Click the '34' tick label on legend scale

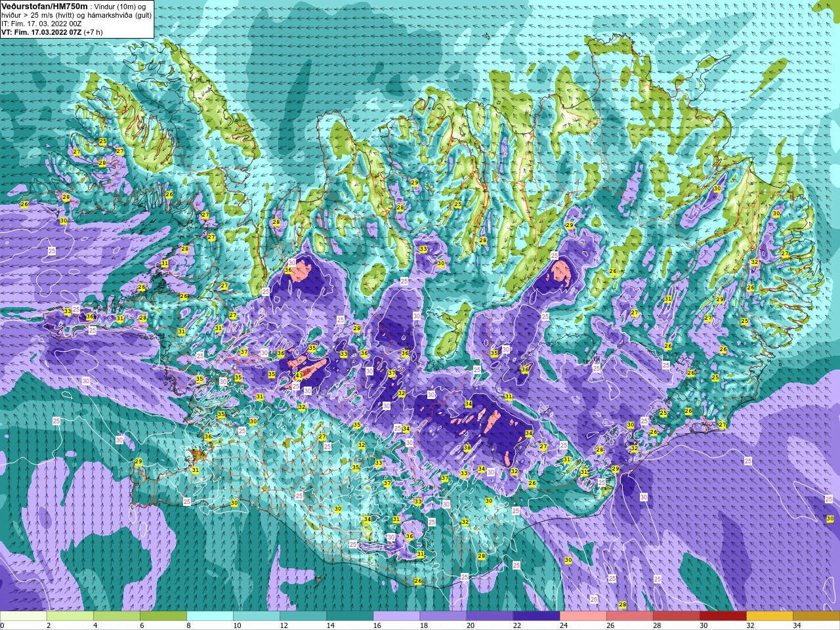796,625
